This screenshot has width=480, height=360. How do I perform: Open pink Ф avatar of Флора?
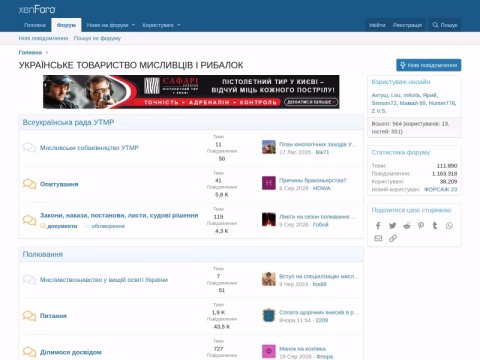[269, 351]
